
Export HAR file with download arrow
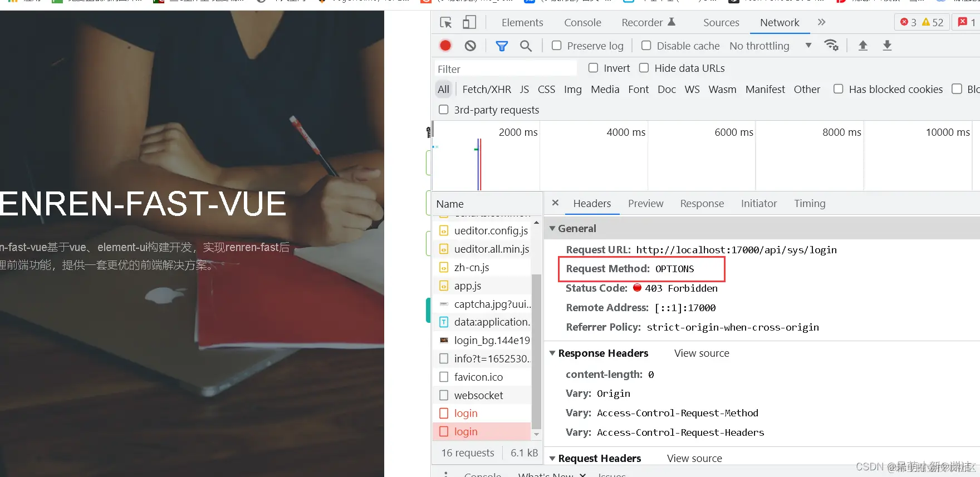[887, 46]
